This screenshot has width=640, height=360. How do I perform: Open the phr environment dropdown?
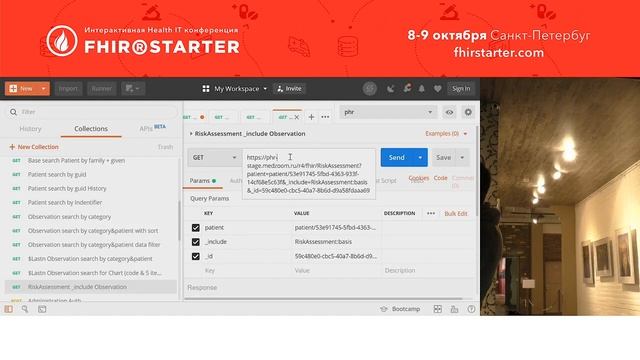388,112
